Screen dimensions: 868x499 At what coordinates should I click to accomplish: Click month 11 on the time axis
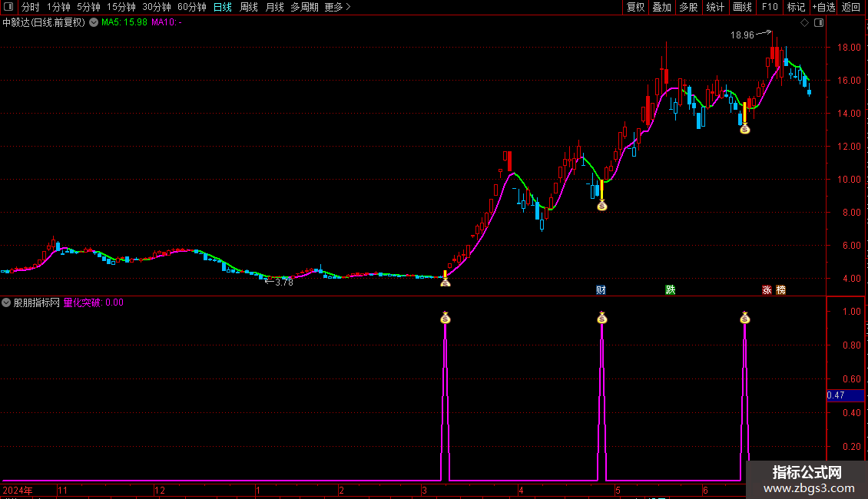[62, 490]
